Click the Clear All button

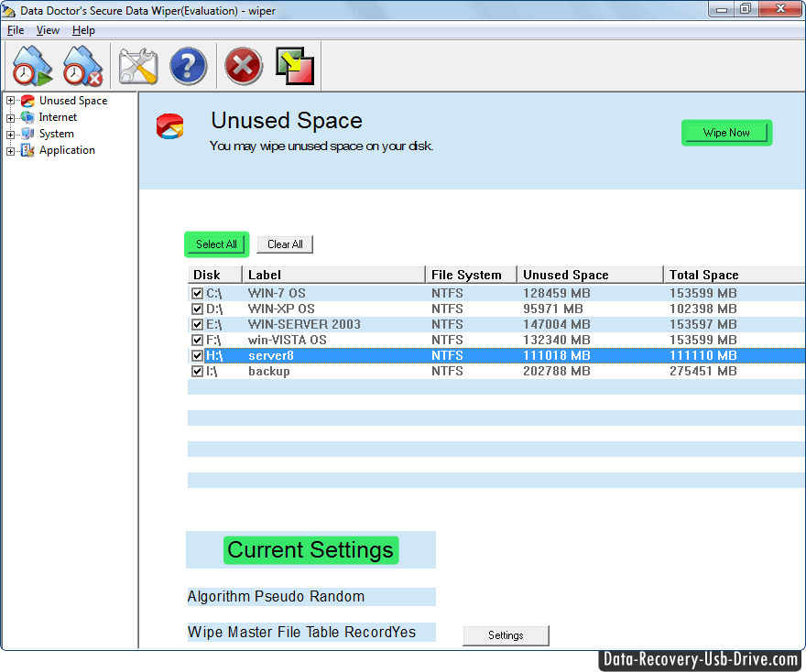point(285,244)
